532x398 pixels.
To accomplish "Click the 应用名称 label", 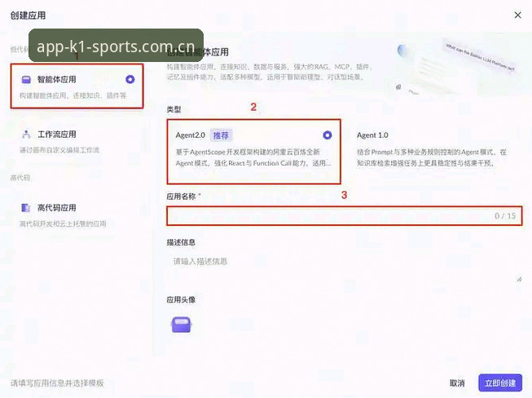I will tap(181, 197).
